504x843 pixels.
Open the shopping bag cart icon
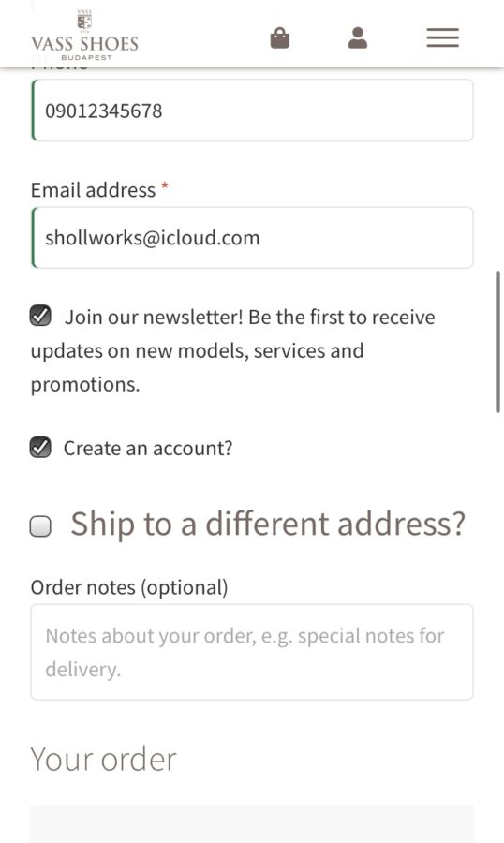280,38
